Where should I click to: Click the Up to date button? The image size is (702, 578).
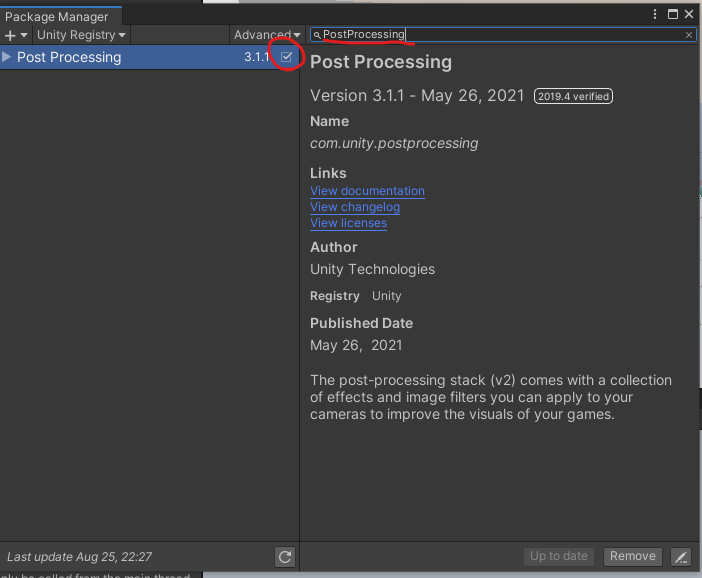[x=559, y=557]
